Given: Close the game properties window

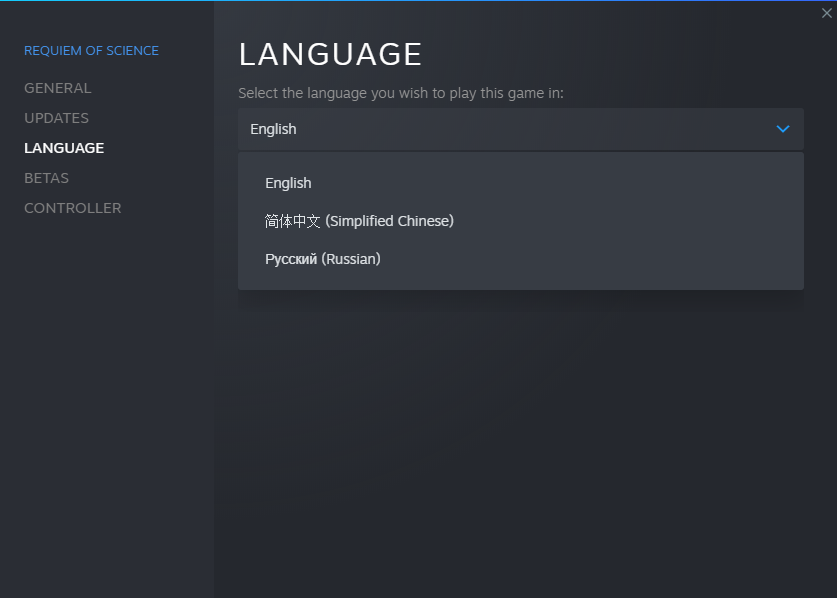Looking at the screenshot, I should [x=826, y=13].
